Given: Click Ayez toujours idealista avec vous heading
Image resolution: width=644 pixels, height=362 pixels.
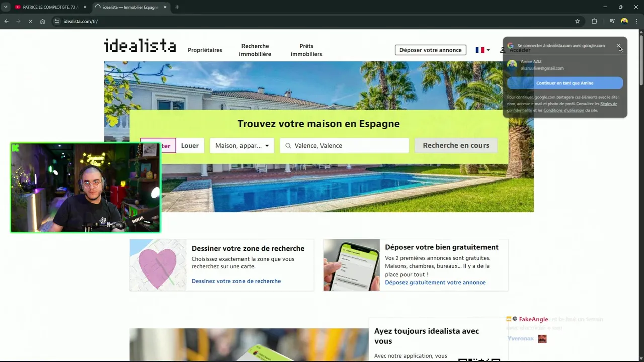Looking at the screenshot, I should [x=427, y=336].
